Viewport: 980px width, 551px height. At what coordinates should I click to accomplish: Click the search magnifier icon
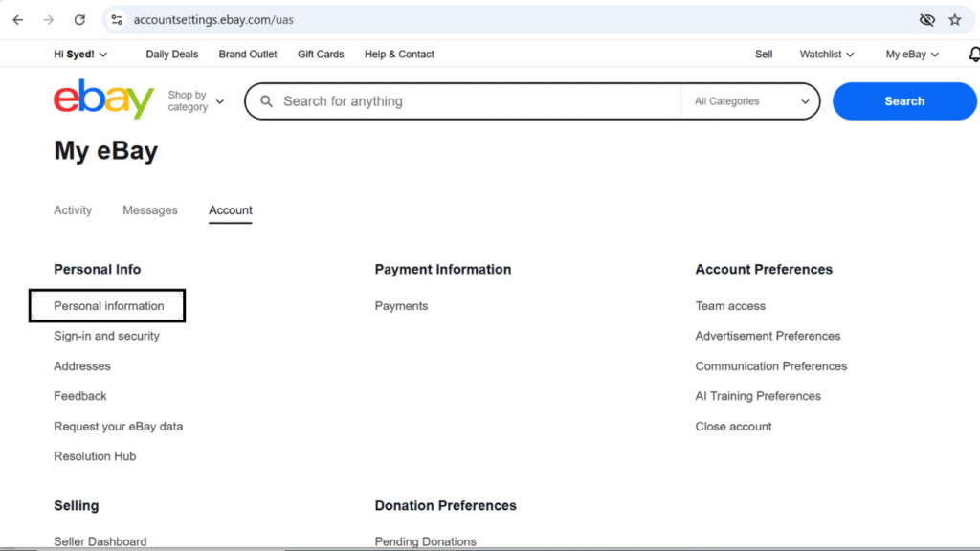tap(266, 100)
